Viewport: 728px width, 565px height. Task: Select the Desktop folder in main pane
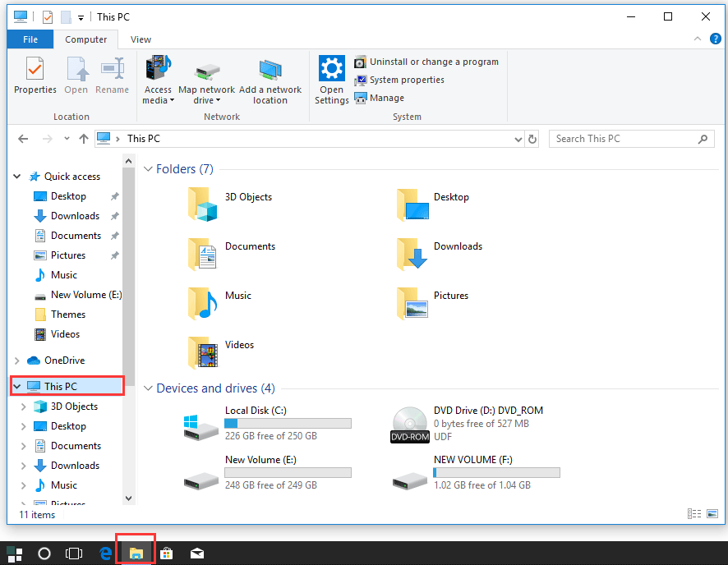(433, 204)
